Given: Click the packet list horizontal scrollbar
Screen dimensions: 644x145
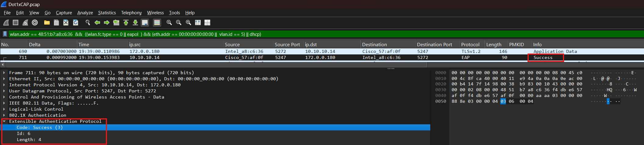Looking at the screenshot, I should (213, 65).
